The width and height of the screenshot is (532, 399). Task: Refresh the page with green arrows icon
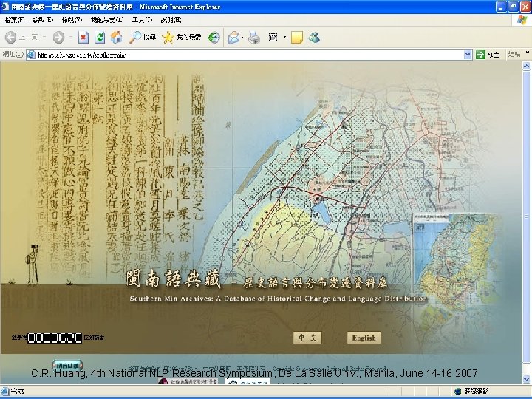(x=100, y=38)
